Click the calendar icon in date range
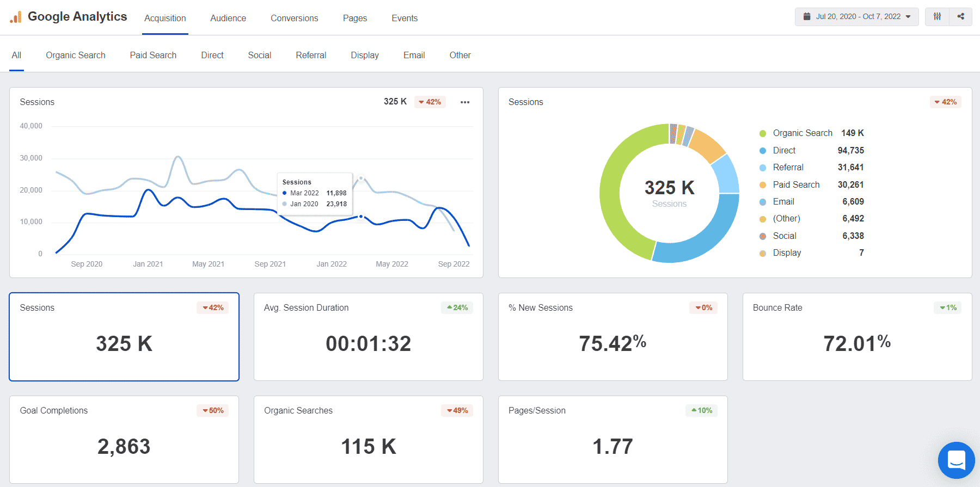 pos(807,16)
